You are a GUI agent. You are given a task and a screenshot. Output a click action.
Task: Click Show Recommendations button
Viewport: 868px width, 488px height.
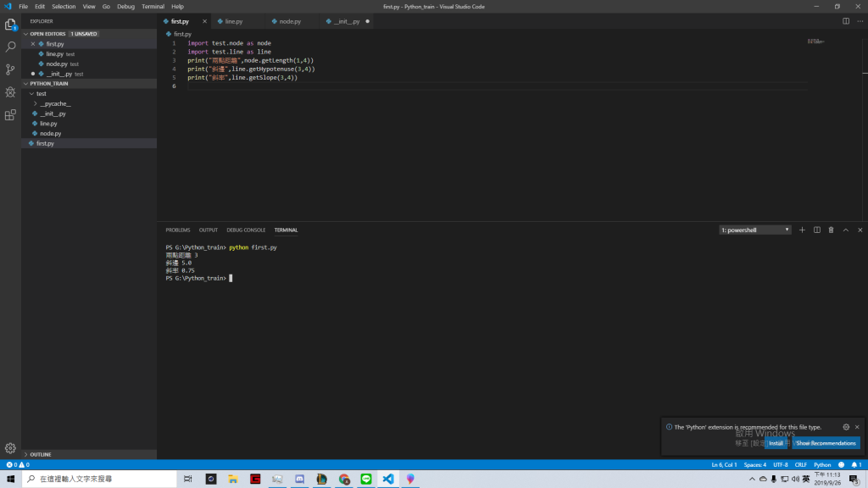coord(826,443)
